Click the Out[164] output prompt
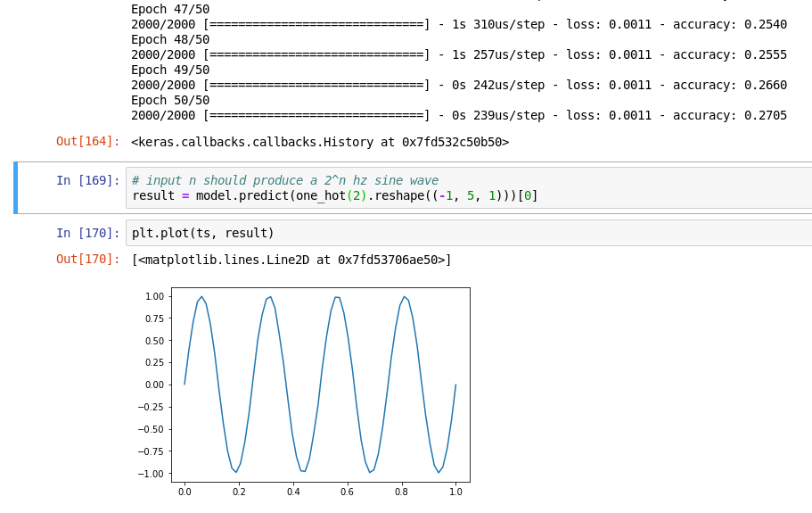This screenshot has width=812, height=513. pyautogui.click(x=87, y=142)
